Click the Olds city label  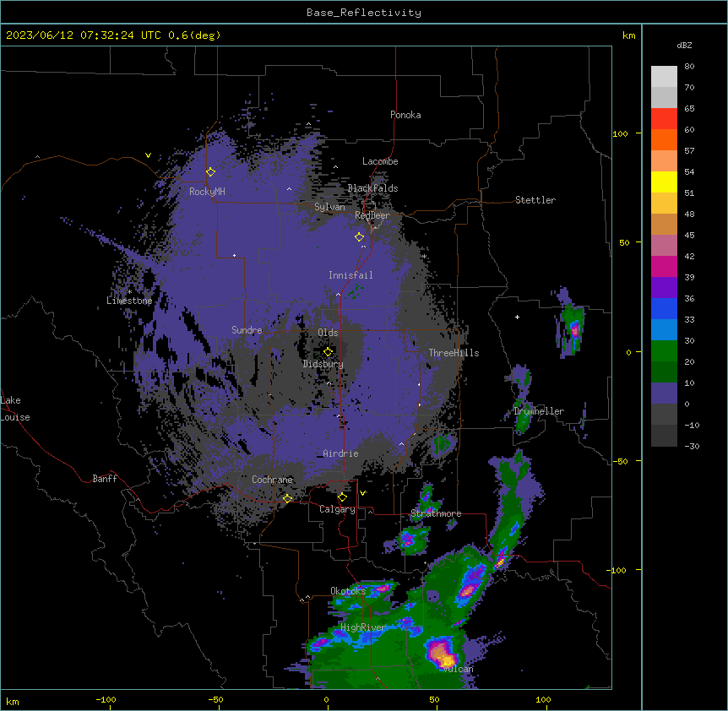[328, 333]
